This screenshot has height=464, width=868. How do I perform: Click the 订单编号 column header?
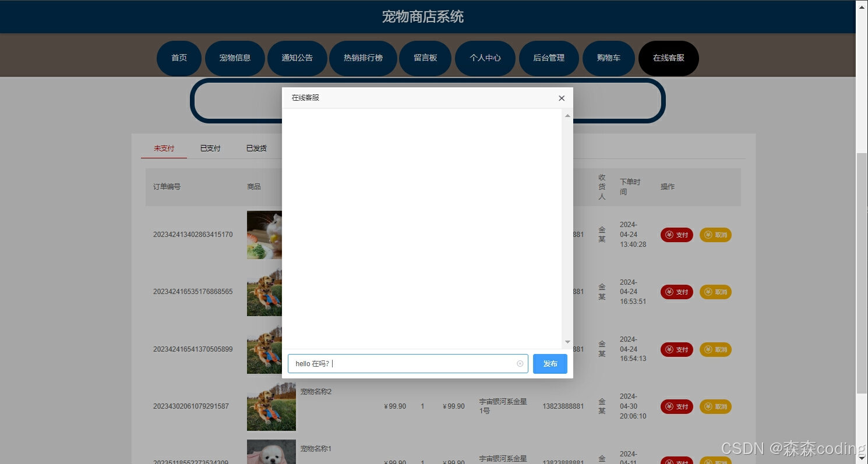(x=167, y=187)
